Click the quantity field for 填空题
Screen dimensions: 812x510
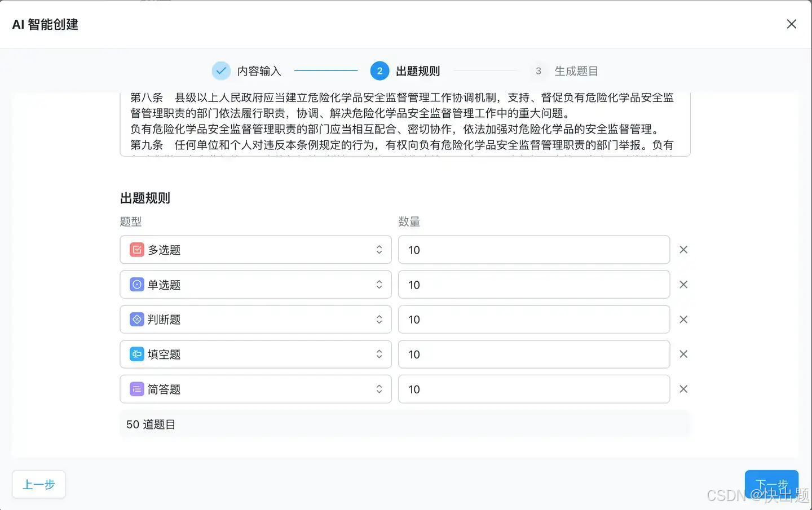pyautogui.click(x=534, y=354)
